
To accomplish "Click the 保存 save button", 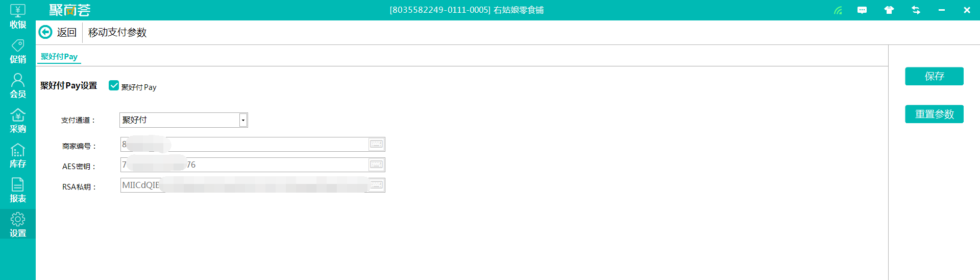I will [934, 76].
